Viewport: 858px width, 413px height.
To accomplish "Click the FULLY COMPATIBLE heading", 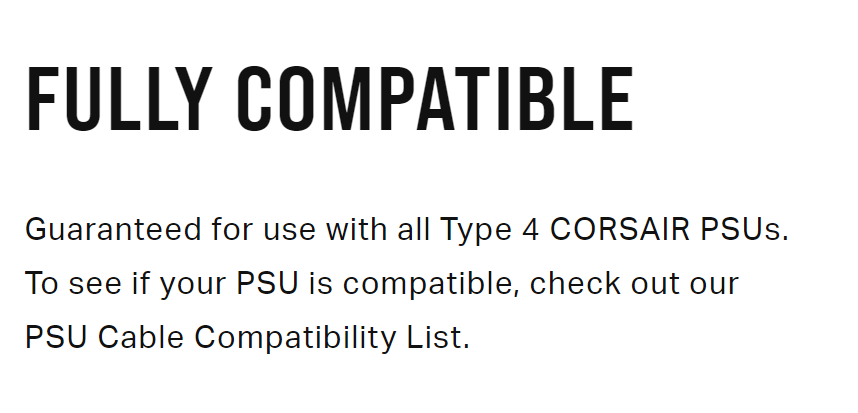I will click(329, 99).
